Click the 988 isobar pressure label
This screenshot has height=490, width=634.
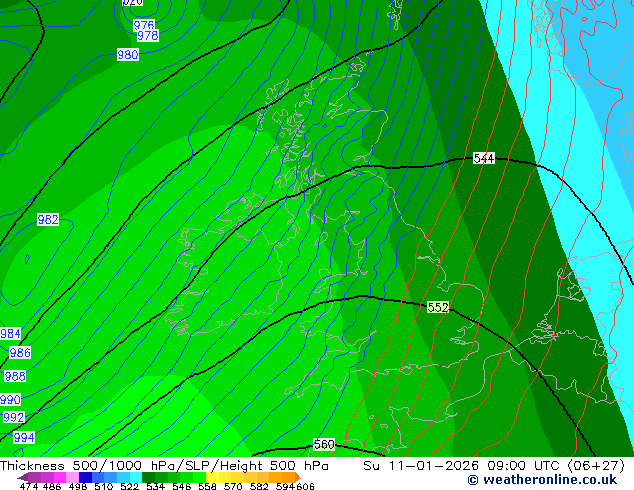15,376
